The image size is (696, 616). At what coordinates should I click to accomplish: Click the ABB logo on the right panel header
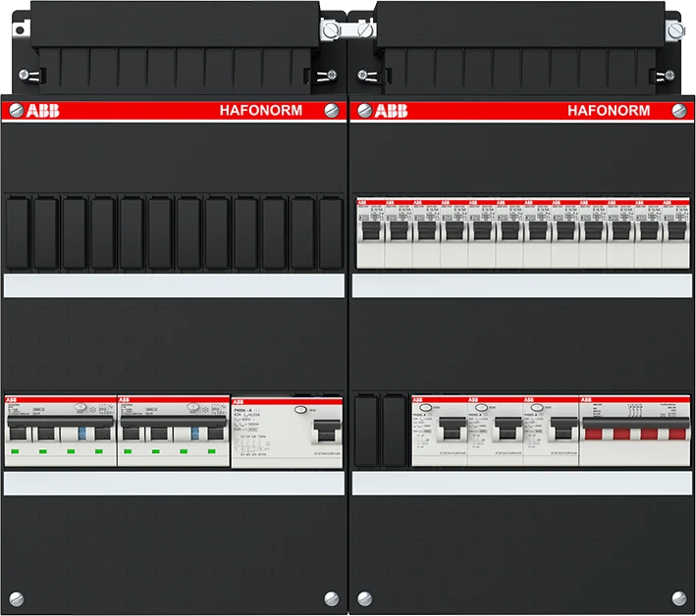(x=385, y=110)
